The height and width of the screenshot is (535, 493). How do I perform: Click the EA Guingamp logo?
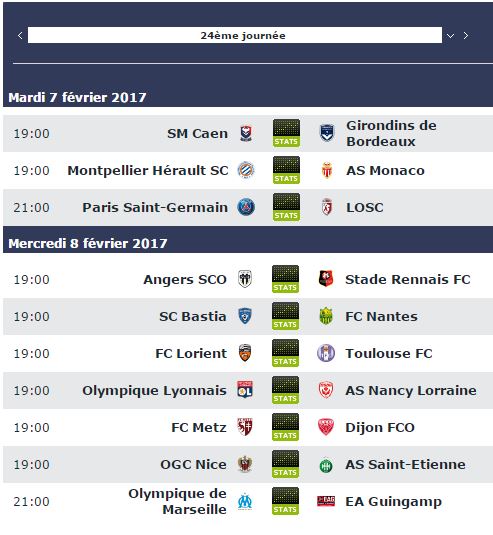coord(326,501)
